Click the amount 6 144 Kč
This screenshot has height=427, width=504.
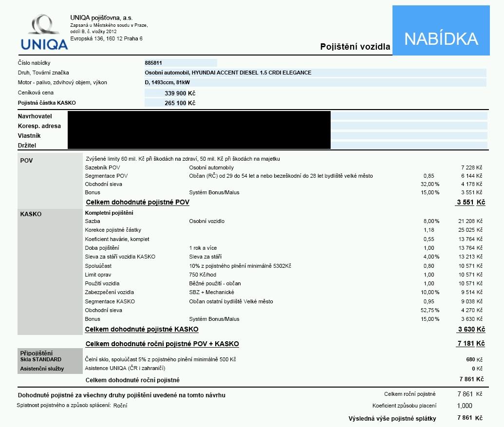click(x=471, y=176)
